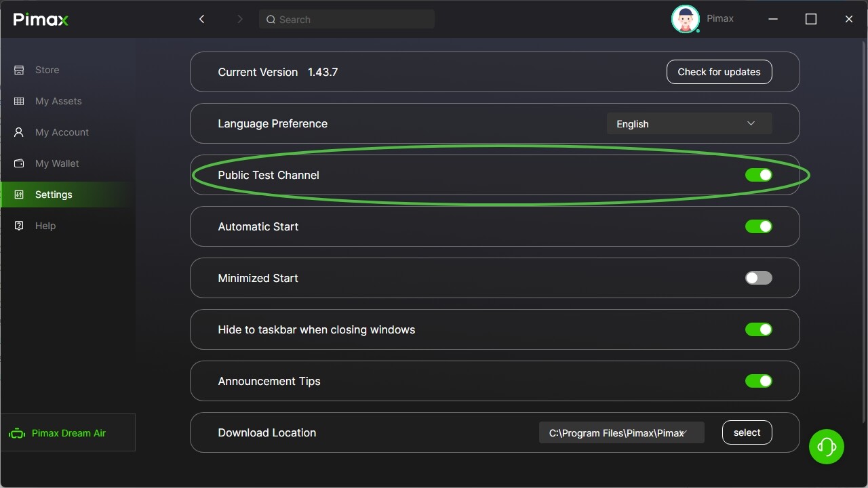Click the select button for download location

tap(747, 432)
